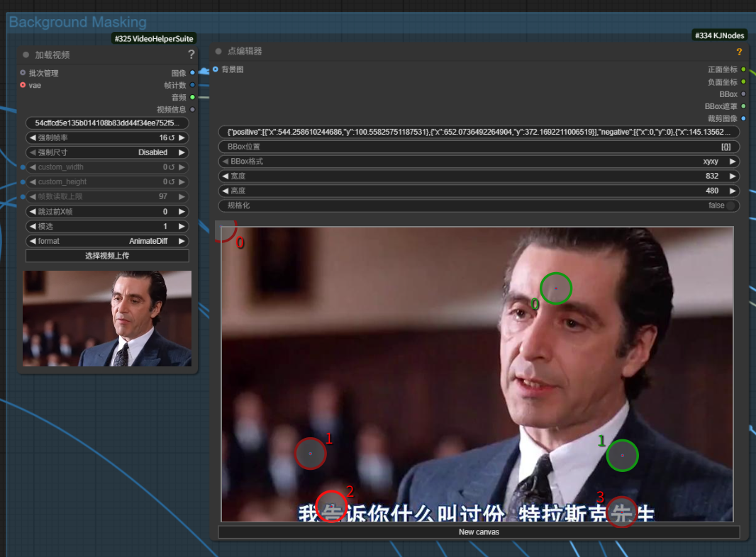Image resolution: width=756 pixels, height=557 pixels.
Task: Click the 正面坐标 output port
Action: [x=743, y=69]
